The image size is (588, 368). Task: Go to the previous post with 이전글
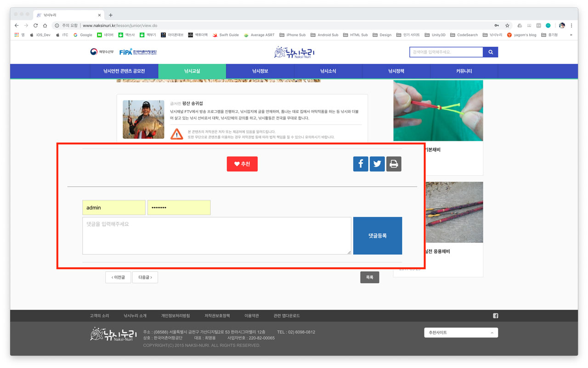[118, 277]
